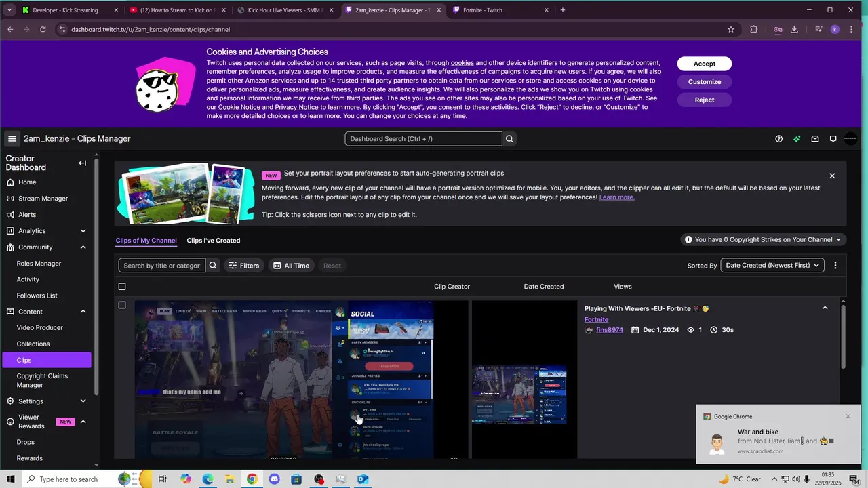The image size is (868, 488).
Task: Open the Windows Start menu
Action: [10, 479]
